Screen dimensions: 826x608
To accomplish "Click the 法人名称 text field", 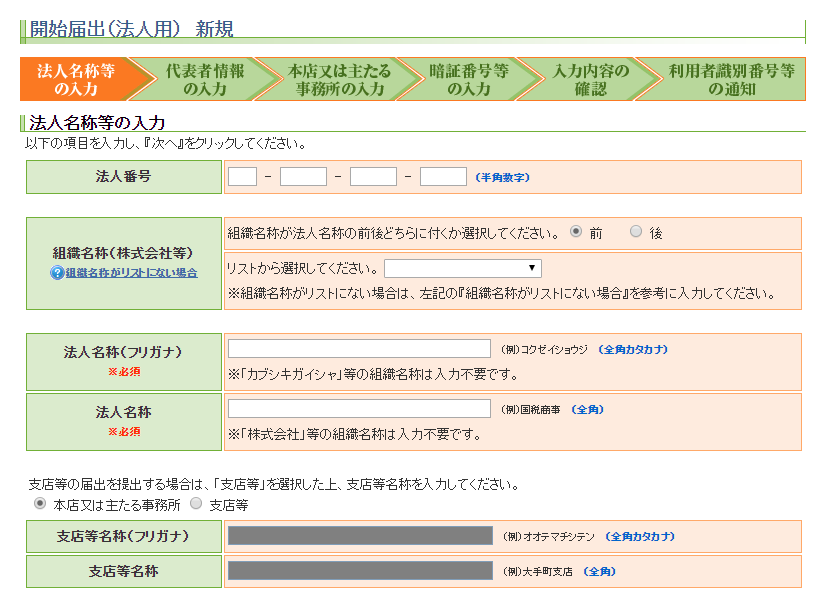I will 359,408.
